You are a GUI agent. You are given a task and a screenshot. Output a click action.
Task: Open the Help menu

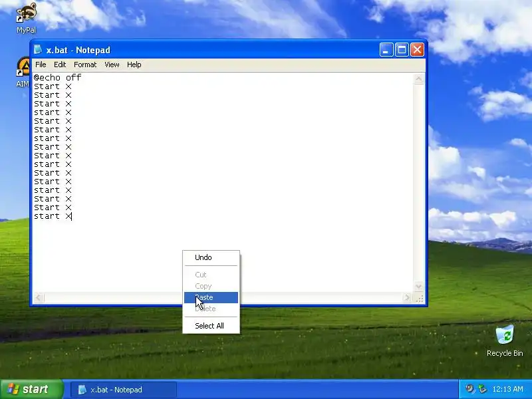[134, 65]
